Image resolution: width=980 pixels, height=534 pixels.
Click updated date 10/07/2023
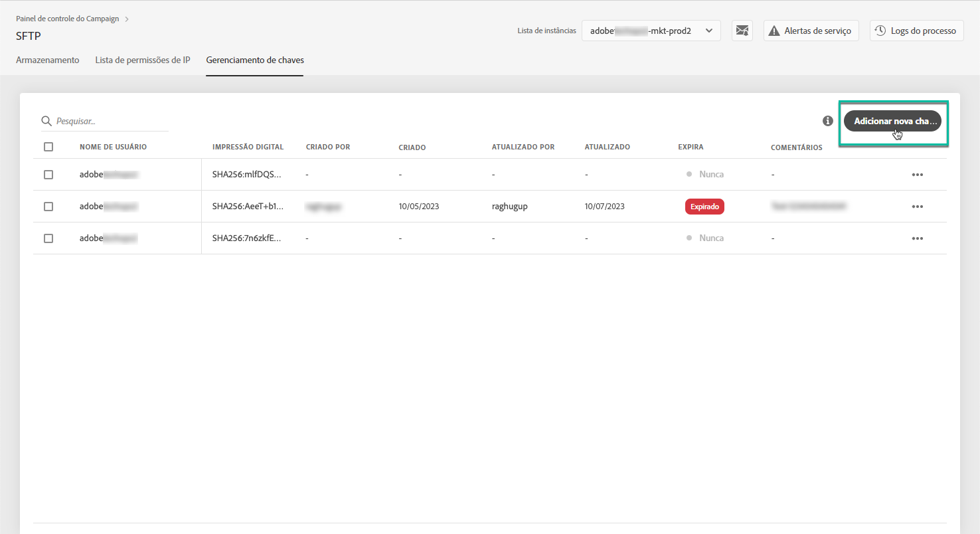point(605,207)
